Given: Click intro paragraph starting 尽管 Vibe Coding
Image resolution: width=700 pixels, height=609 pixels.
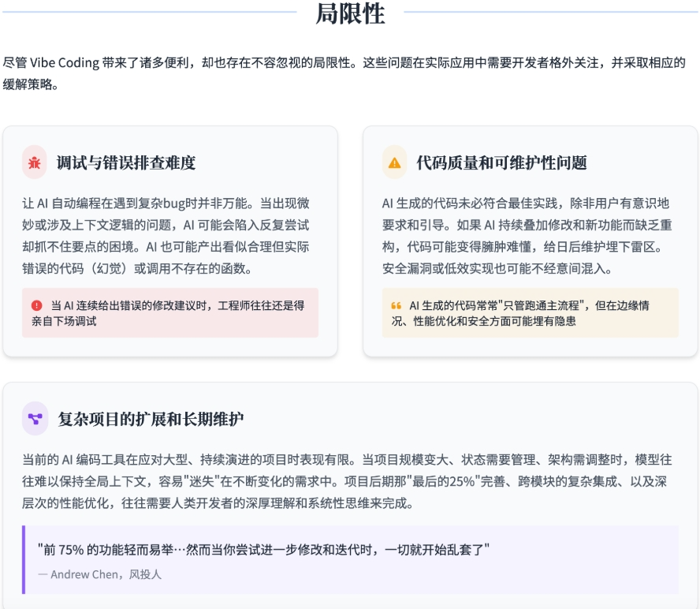Looking at the screenshot, I should pyautogui.click(x=344, y=73).
